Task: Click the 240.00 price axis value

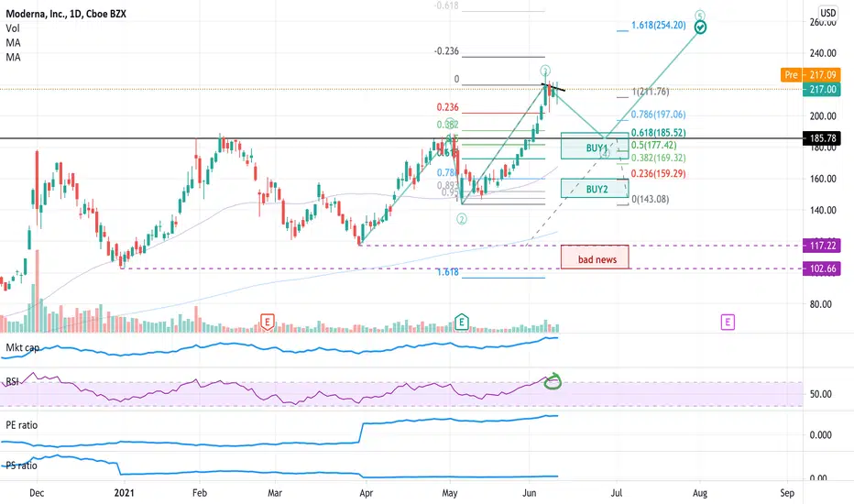Action: point(823,53)
